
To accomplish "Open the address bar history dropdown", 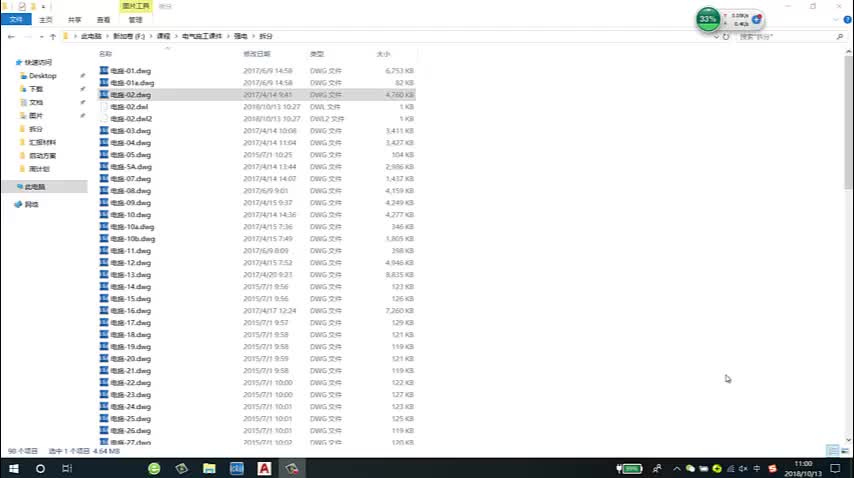I will pos(716,36).
